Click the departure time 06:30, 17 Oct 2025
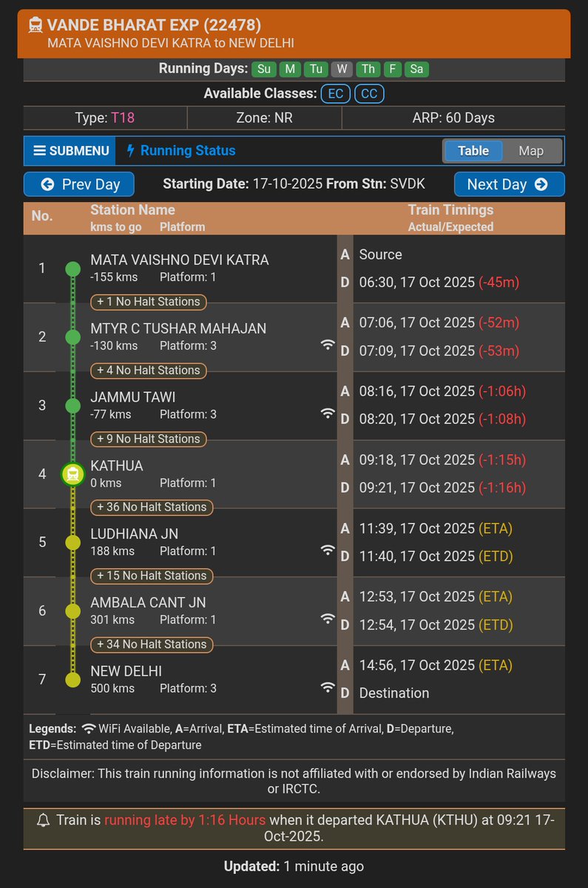588x888 pixels. [x=417, y=282]
